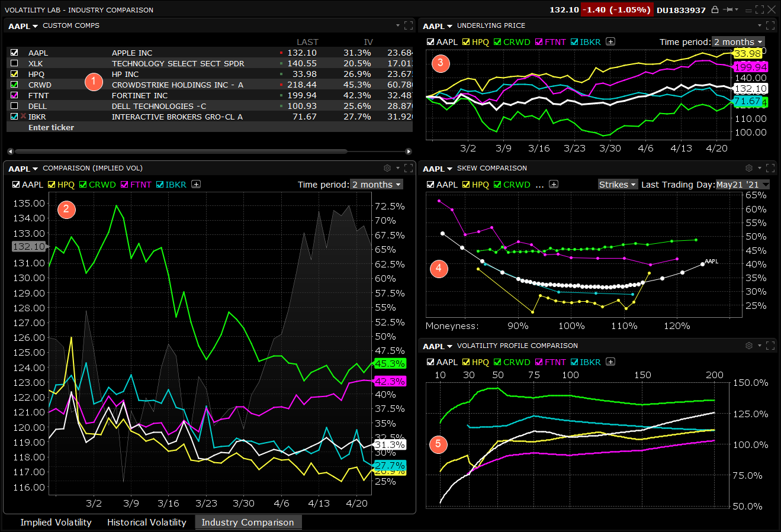Open Last Trading Day May21 '21 dropdown
Screen dimensions: 781x532
(x=743, y=185)
